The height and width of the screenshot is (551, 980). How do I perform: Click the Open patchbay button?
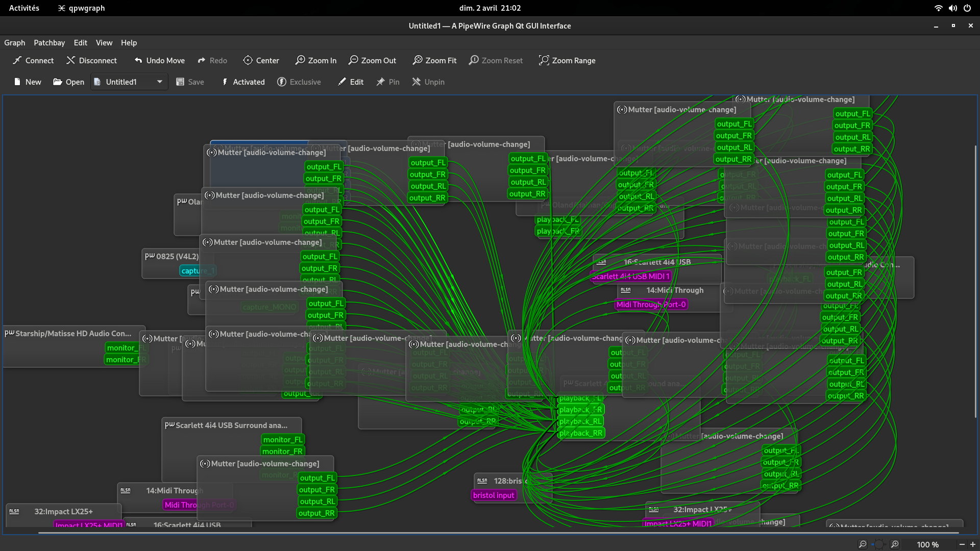pos(68,82)
